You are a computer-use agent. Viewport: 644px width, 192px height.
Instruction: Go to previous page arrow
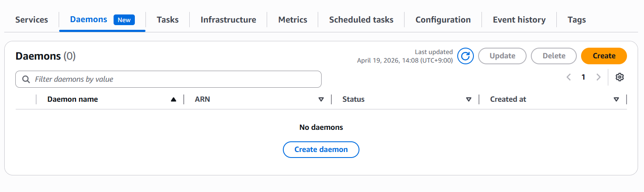coord(568,77)
